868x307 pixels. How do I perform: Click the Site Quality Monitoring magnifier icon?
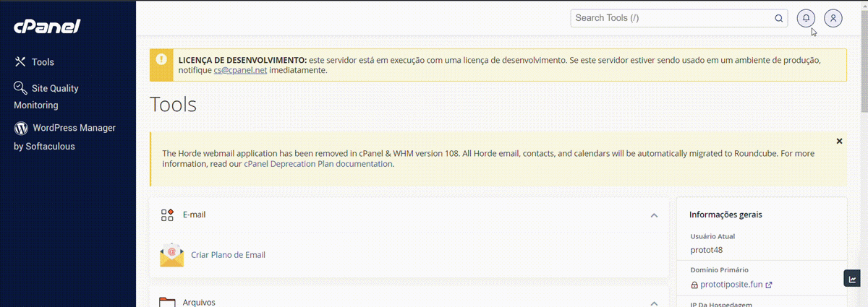(x=21, y=87)
